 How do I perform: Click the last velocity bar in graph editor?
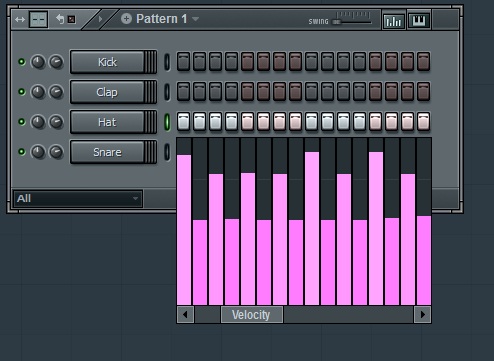pos(424,260)
